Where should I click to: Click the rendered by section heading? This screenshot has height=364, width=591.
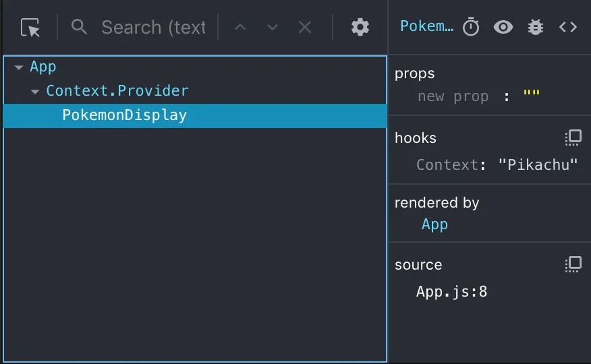click(437, 202)
